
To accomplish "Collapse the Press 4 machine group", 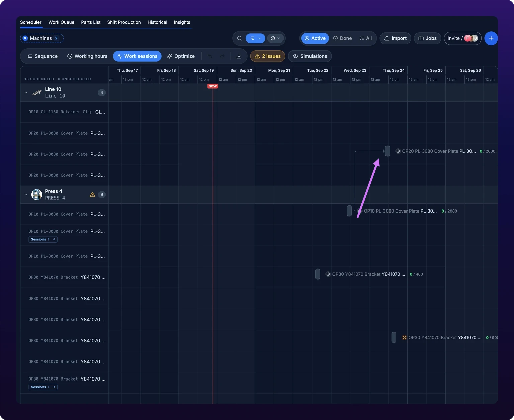I will coord(26,195).
